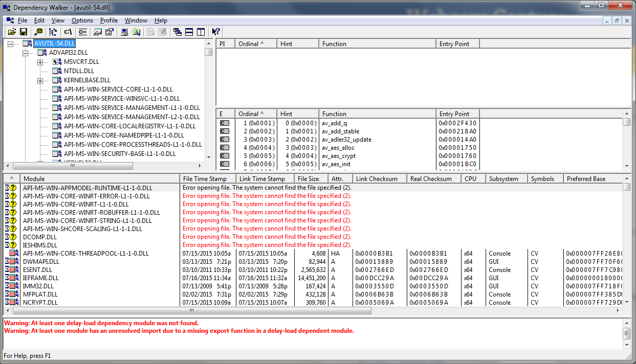
Task: Open the View menu
Action: 58,20
